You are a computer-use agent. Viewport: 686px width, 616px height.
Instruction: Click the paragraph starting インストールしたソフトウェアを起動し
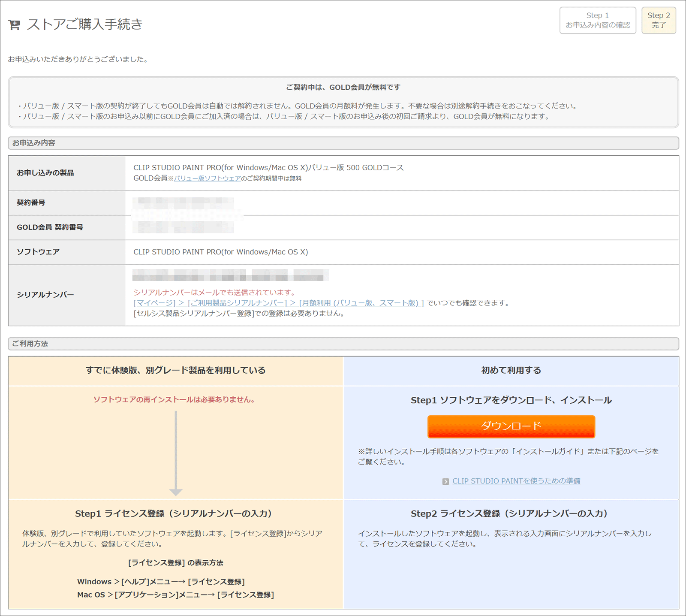[505, 539]
